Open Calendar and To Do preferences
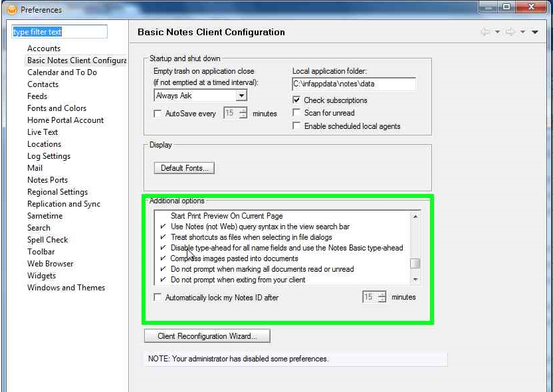 62,72
